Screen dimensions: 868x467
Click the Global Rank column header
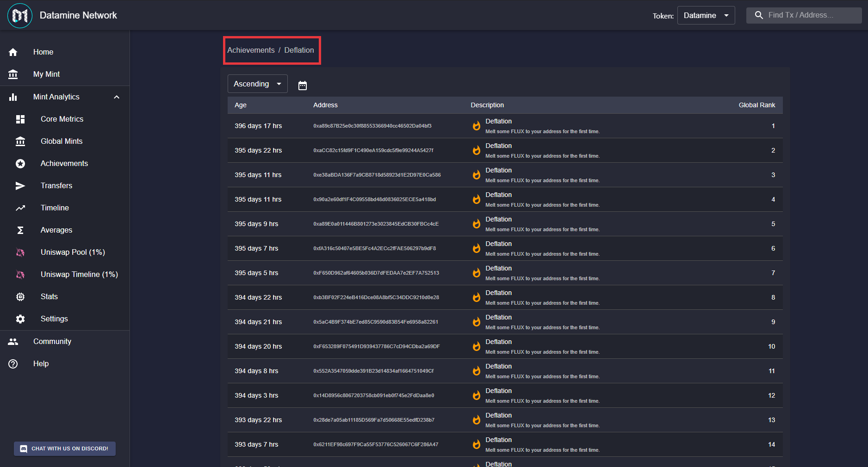(757, 105)
